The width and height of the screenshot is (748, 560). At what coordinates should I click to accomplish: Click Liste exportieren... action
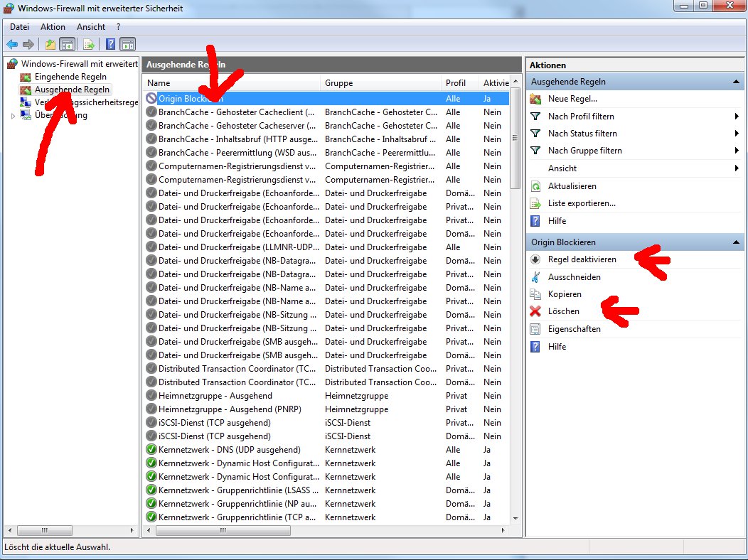point(582,203)
